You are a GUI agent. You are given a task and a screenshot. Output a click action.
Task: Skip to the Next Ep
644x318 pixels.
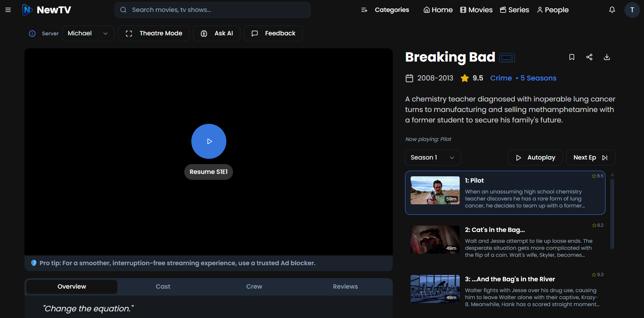pos(591,157)
